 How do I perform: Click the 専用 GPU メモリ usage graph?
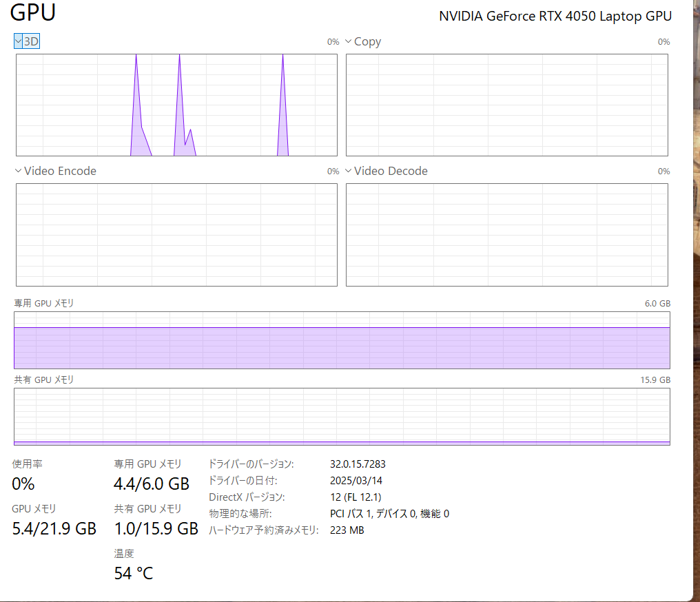point(342,340)
